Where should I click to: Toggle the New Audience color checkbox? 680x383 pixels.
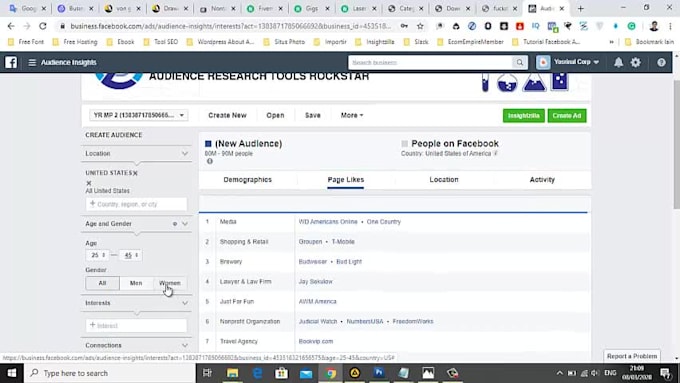pos(208,144)
